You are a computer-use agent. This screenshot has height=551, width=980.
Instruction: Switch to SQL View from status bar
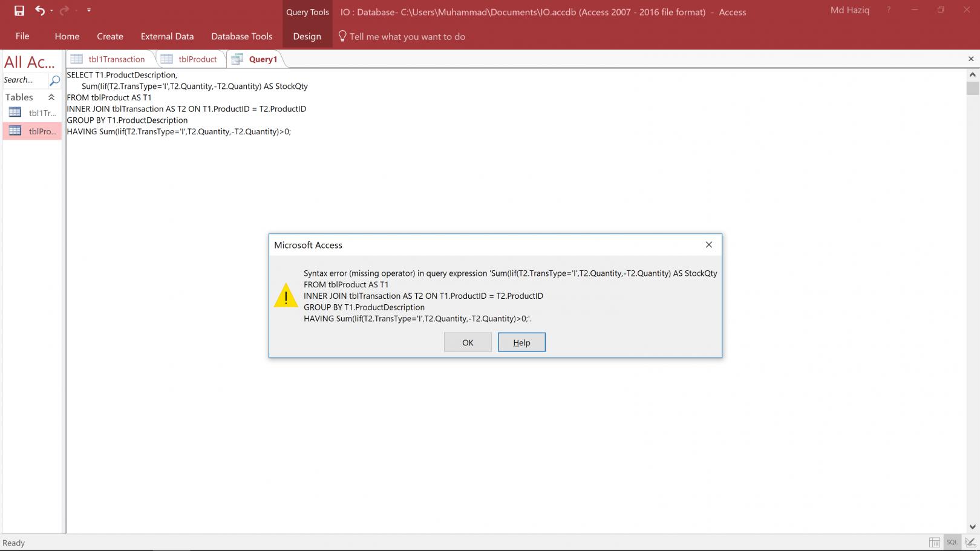pyautogui.click(x=953, y=542)
